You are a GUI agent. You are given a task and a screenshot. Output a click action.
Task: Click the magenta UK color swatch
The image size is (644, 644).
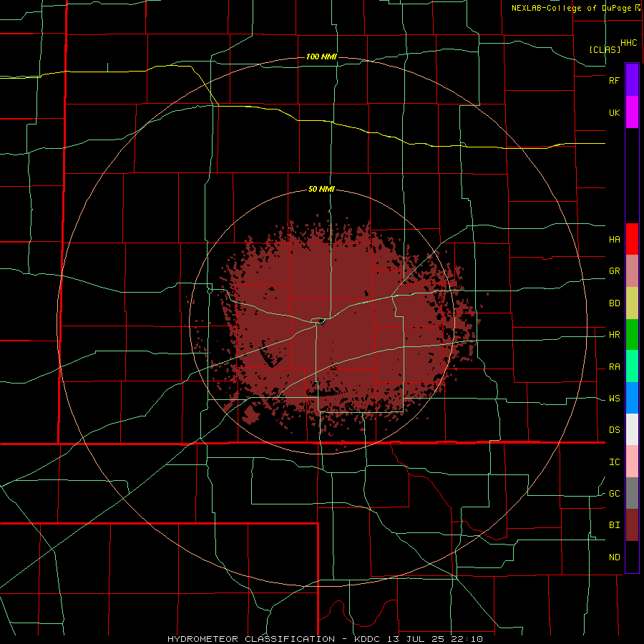tap(632, 112)
